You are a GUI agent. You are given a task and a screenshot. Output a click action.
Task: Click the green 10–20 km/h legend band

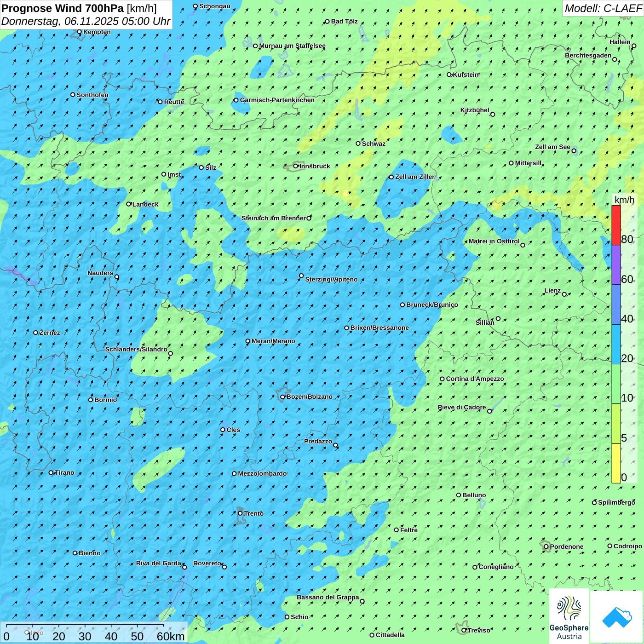click(x=616, y=384)
